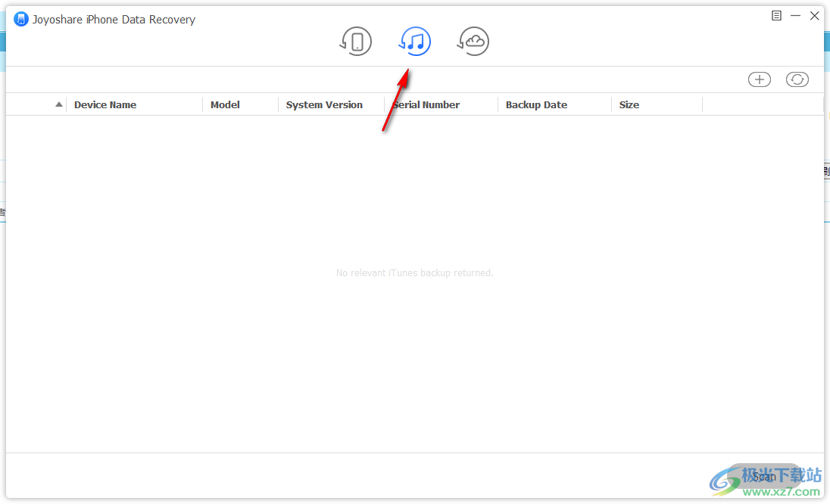Click the add backup plus button
The image size is (830, 504).
click(x=759, y=79)
